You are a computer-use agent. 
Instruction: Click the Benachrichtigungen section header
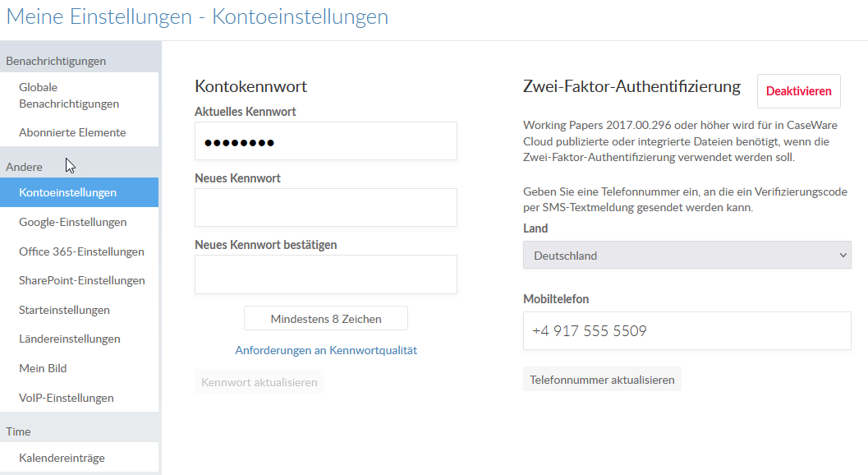click(x=56, y=61)
